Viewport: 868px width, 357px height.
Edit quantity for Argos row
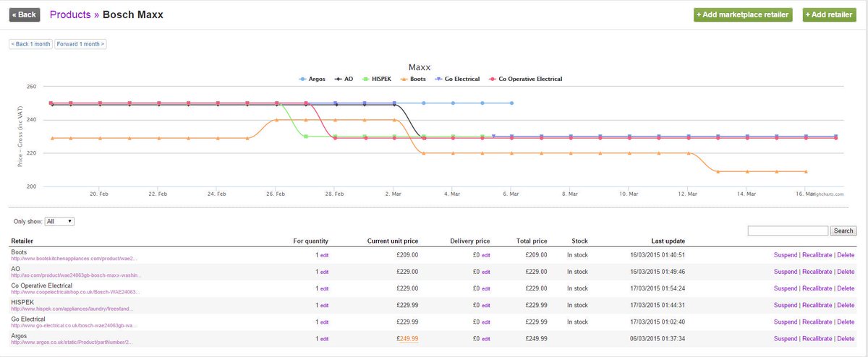[324, 338]
